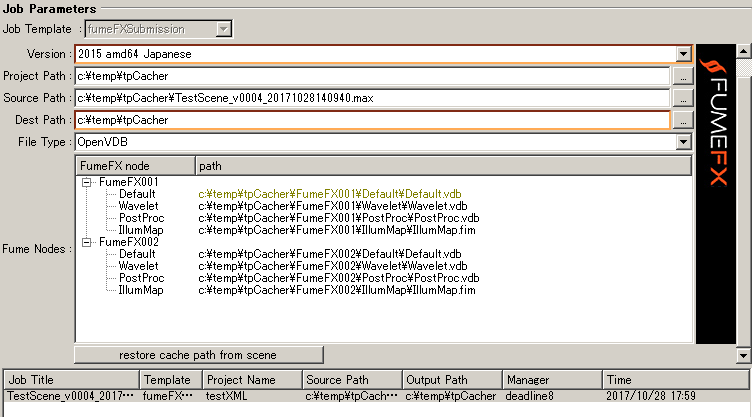The height and width of the screenshot is (417, 752).
Task: Select IllumMap under FumeFX002
Action: [141, 290]
